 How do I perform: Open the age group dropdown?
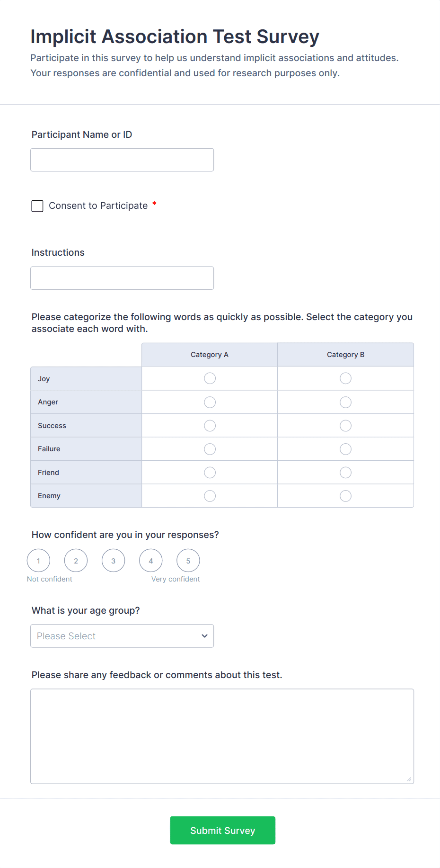point(122,636)
